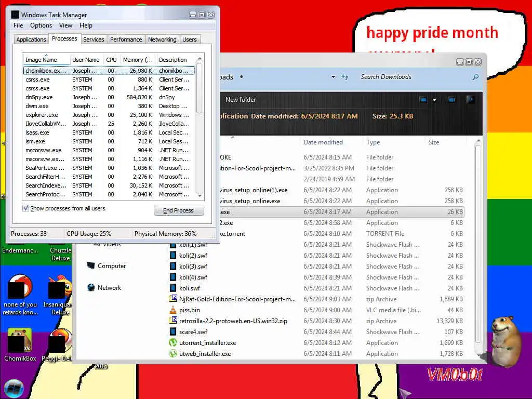Image resolution: width=532 pixels, height=399 pixels.
Task: Select the scare4.swf file icon
Action: click(173, 332)
